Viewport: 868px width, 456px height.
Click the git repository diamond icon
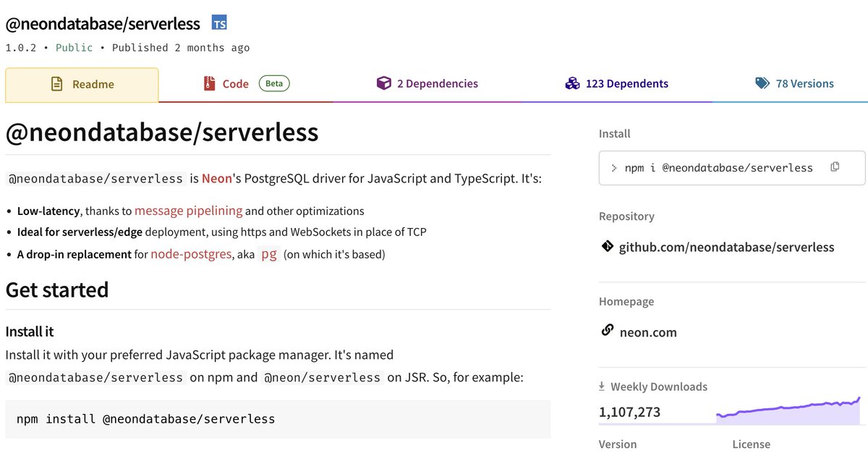point(607,247)
